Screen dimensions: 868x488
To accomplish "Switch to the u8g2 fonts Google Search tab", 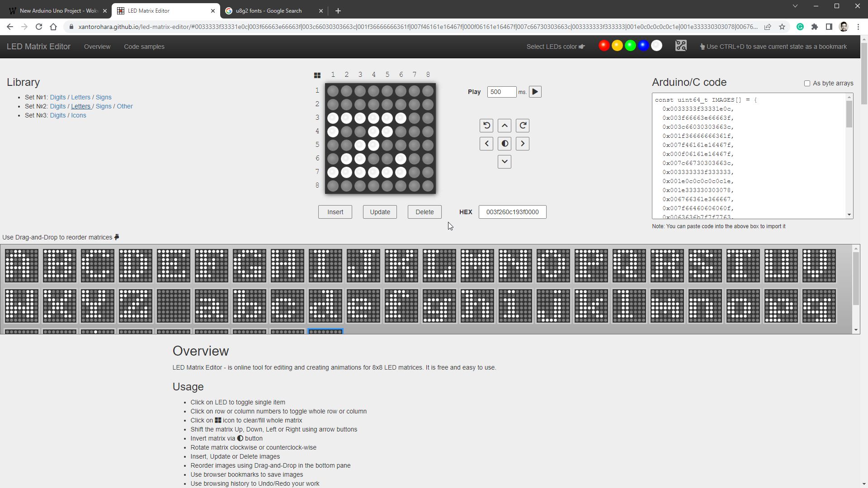I will [268, 10].
